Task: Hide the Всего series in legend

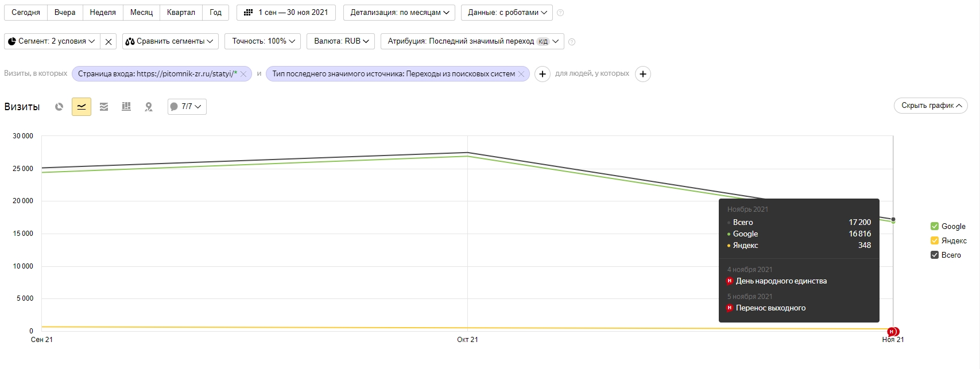Action: 934,255
